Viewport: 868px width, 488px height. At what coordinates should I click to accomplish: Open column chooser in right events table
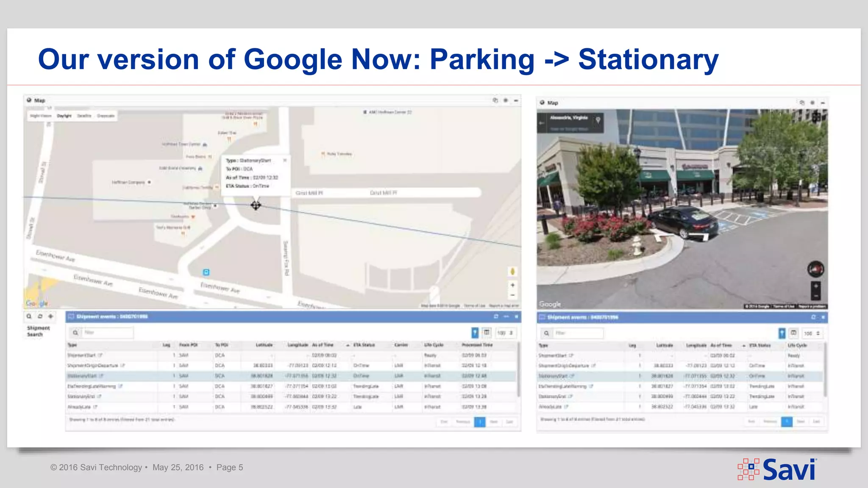pyautogui.click(x=794, y=333)
